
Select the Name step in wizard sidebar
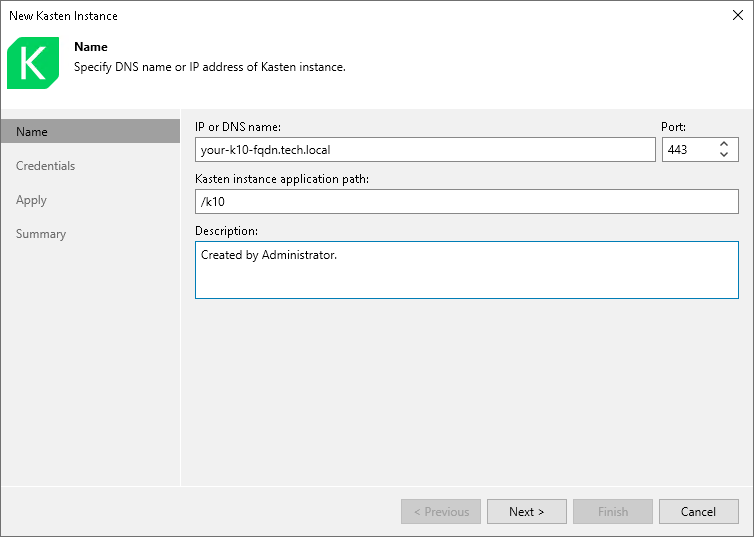[90, 131]
